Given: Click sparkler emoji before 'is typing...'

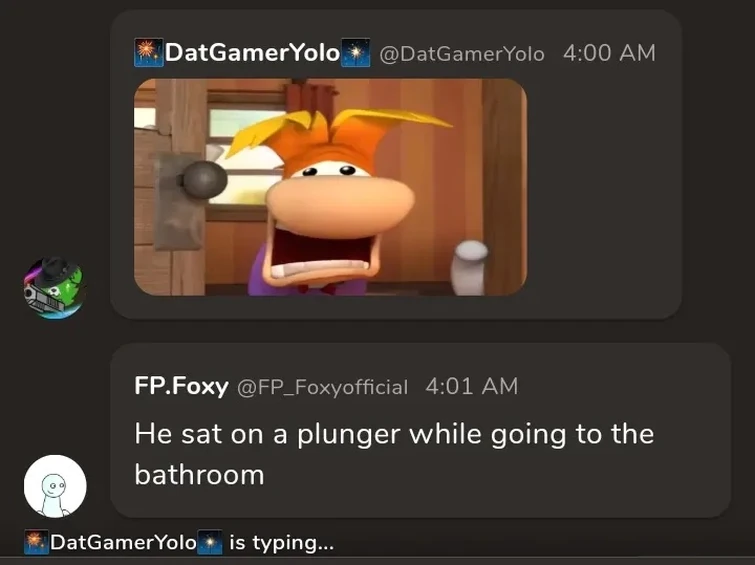Looking at the screenshot, I should [210, 542].
